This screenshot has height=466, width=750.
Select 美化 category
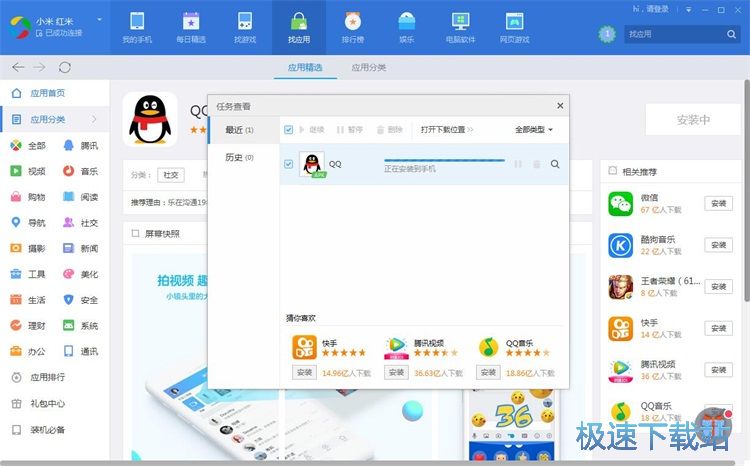coord(81,274)
